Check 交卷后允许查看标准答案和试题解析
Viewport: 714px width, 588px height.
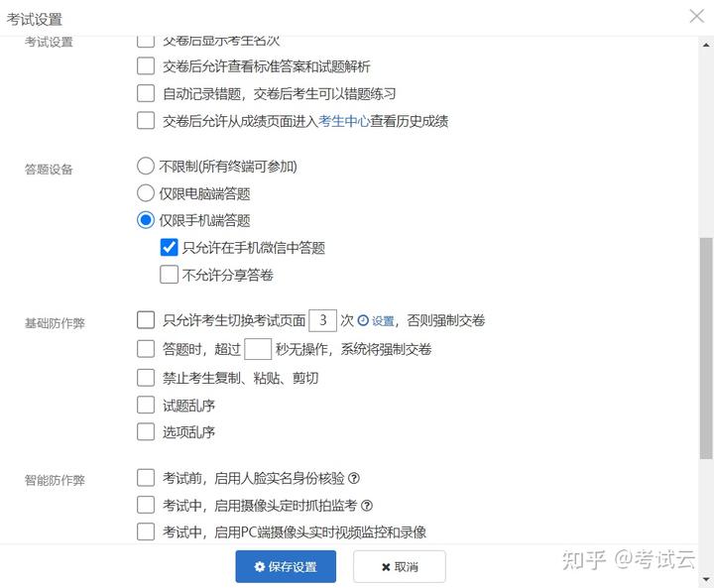(x=146, y=66)
